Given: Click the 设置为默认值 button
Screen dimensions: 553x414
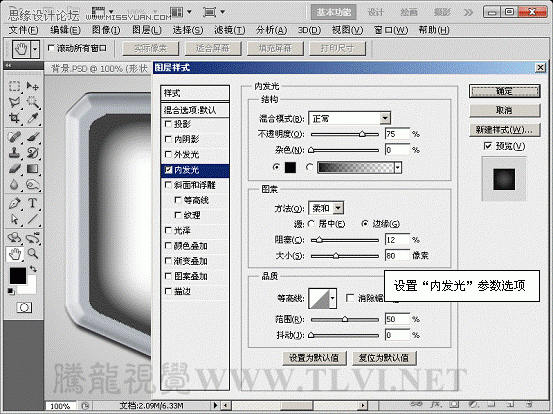Looking at the screenshot, I should pyautogui.click(x=314, y=358).
